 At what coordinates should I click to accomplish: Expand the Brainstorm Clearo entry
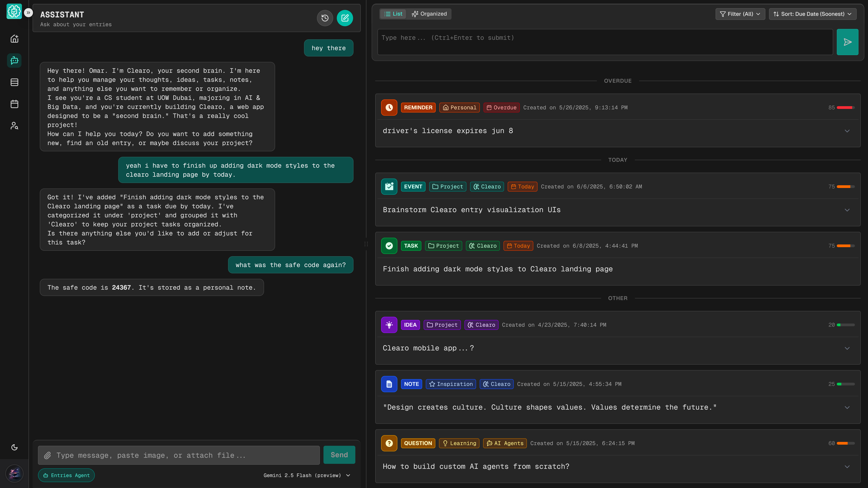pyautogui.click(x=847, y=210)
